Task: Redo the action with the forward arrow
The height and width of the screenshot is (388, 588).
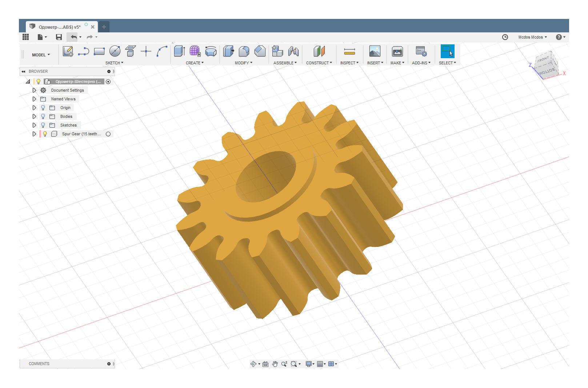Action: point(89,37)
